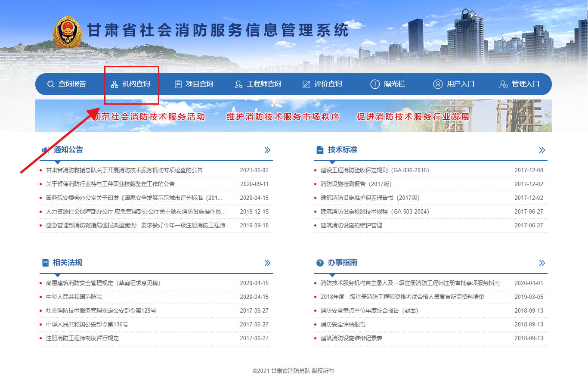Open regulation 社会消防技术服务管理规定公安部令第129号
Image resolution: width=588 pixels, height=388 pixels.
101,311
